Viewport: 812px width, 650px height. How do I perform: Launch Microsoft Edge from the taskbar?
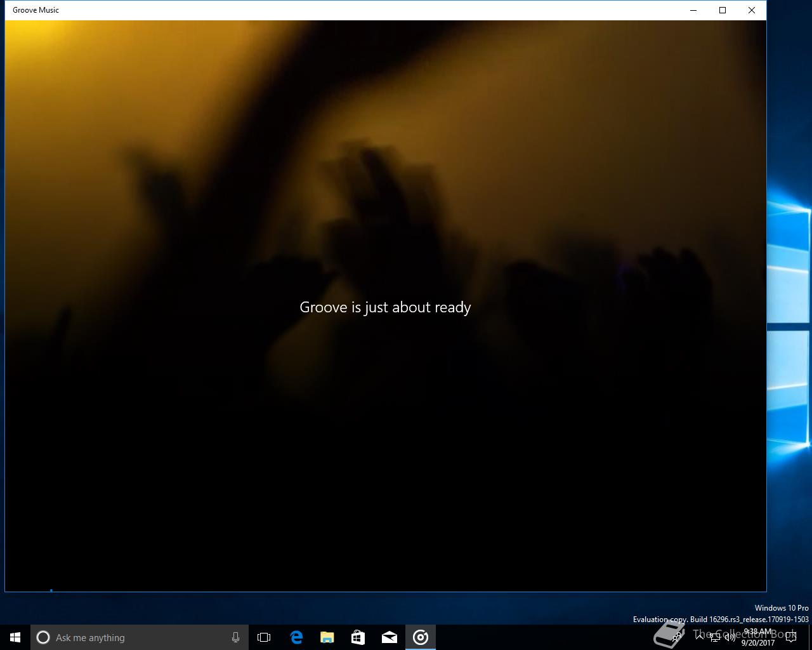point(296,637)
